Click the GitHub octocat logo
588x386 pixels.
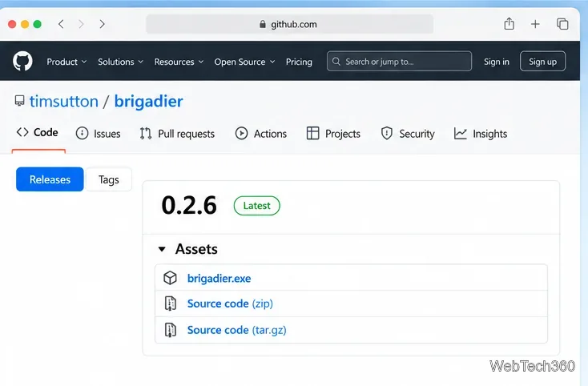(x=22, y=61)
